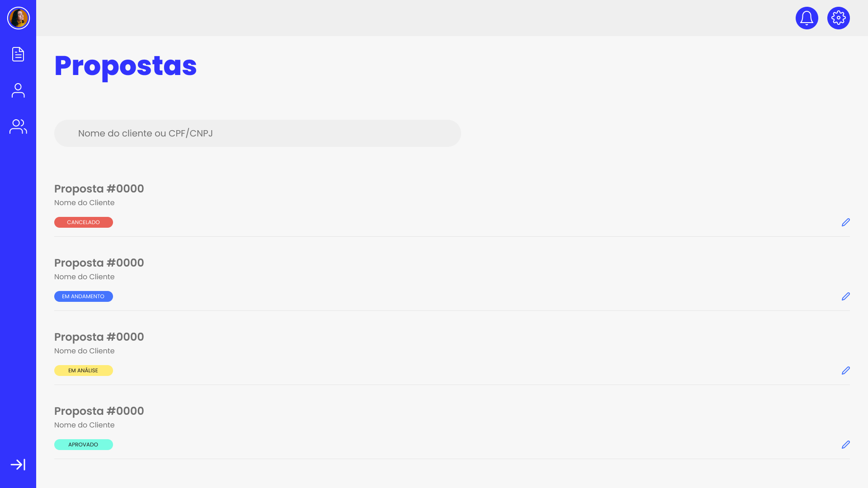The height and width of the screenshot is (488, 868).
Task: Click the red CANCELADO status badge
Action: point(84,222)
